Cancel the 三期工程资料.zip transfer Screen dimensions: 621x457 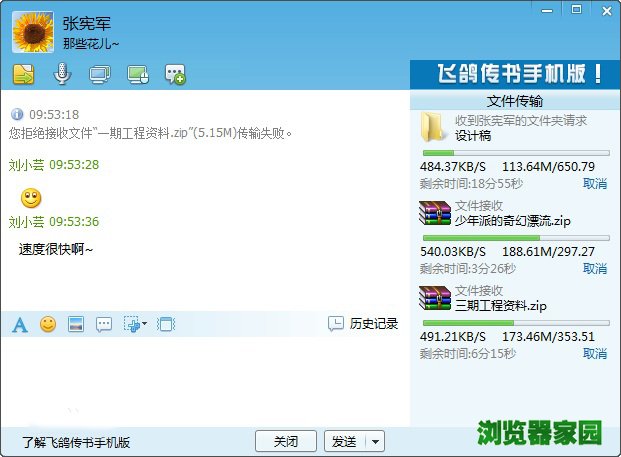click(x=594, y=354)
